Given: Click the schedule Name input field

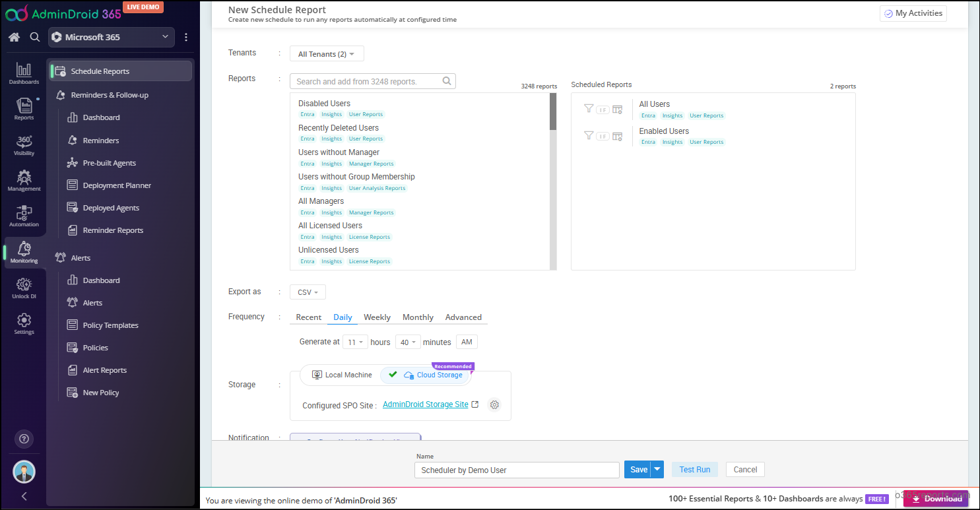Looking at the screenshot, I should pyautogui.click(x=517, y=470).
